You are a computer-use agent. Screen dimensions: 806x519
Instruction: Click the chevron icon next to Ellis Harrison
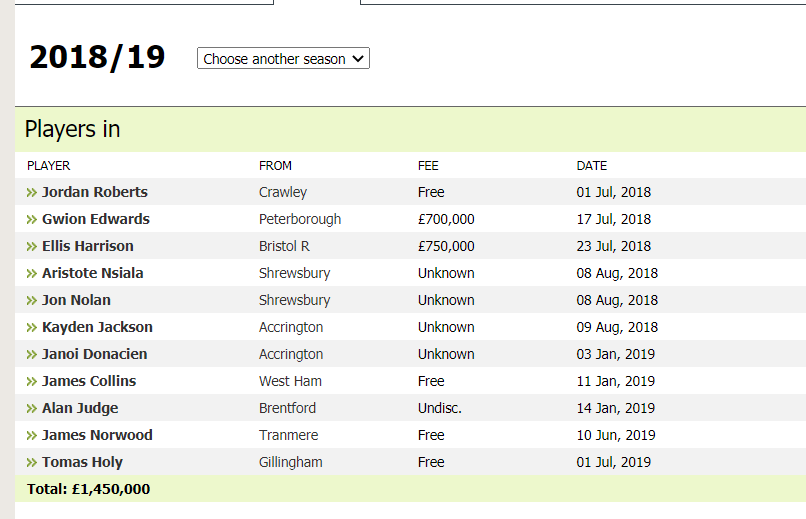pyautogui.click(x=32, y=247)
